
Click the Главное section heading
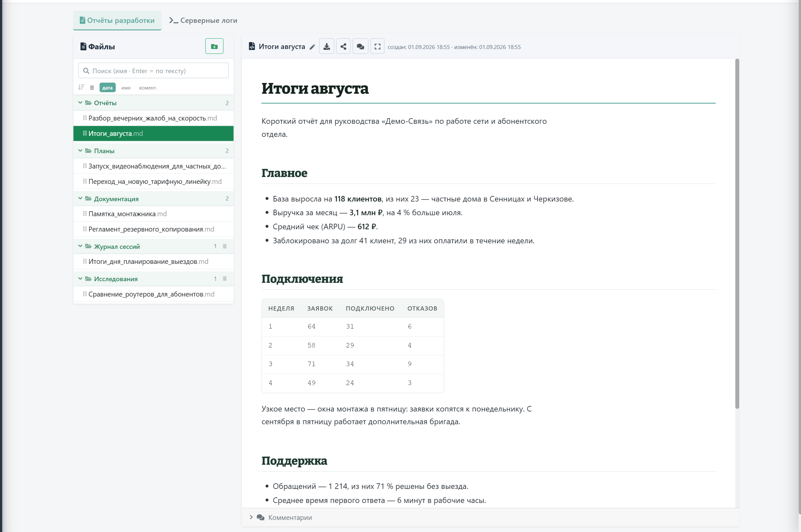tap(284, 173)
